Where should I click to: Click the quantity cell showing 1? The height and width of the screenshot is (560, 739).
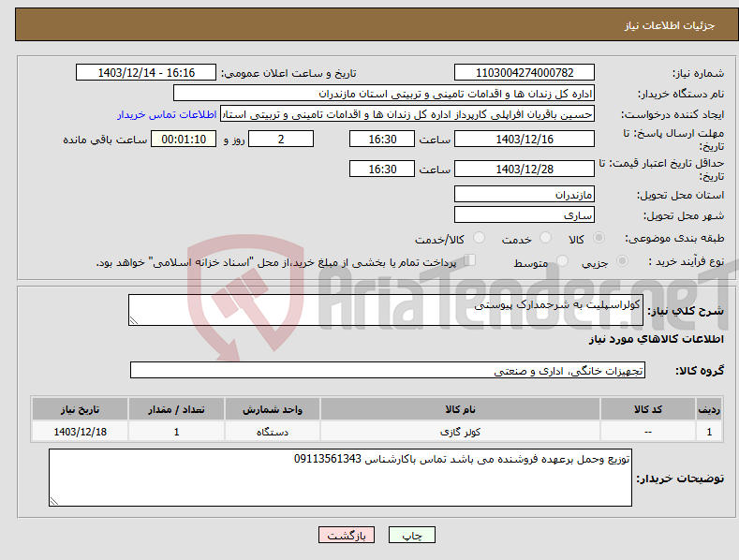click(176, 432)
